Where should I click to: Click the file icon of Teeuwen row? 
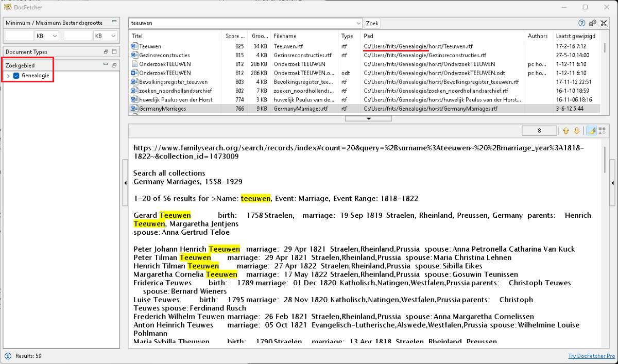click(x=134, y=46)
